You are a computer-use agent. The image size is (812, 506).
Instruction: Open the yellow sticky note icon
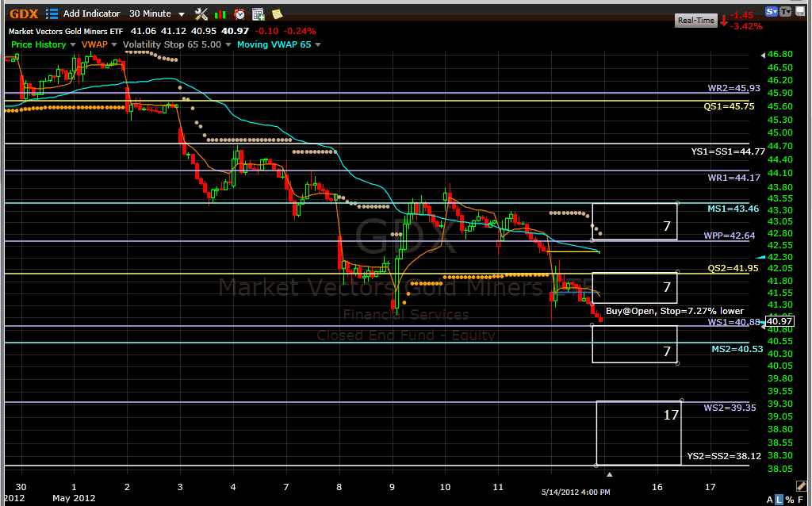click(x=277, y=14)
